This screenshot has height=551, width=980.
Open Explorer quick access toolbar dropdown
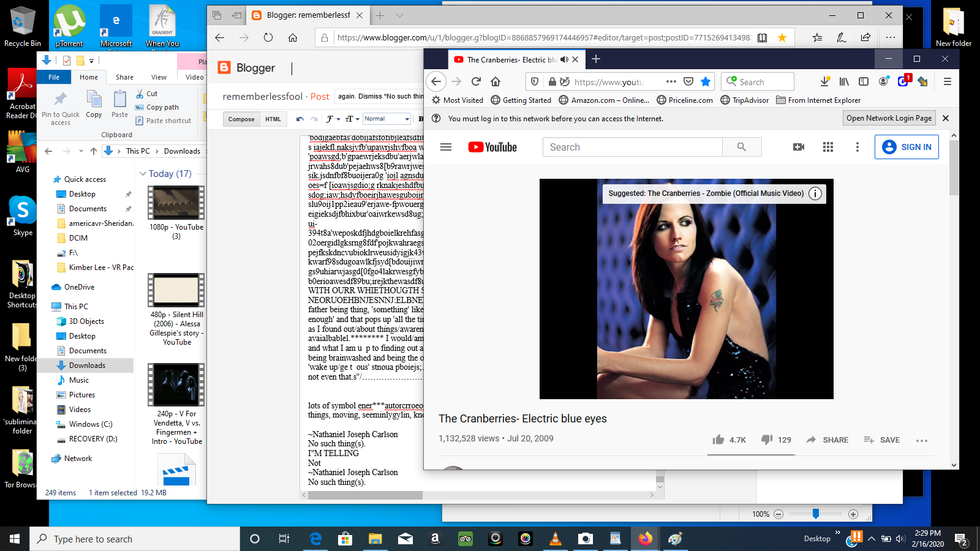91,61
